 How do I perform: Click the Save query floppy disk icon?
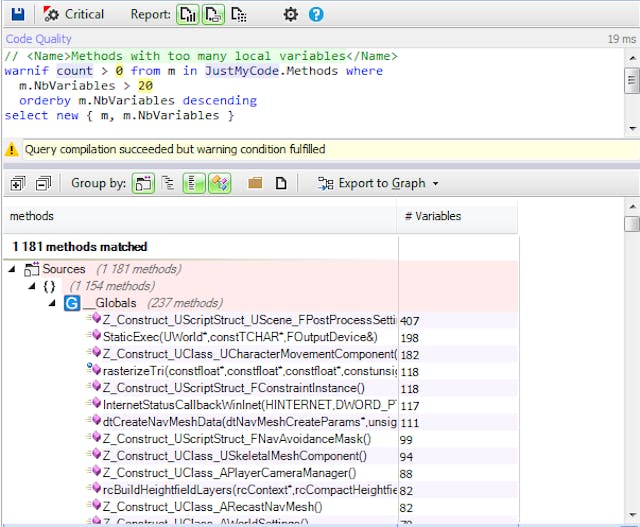click(x=17, y=14)
